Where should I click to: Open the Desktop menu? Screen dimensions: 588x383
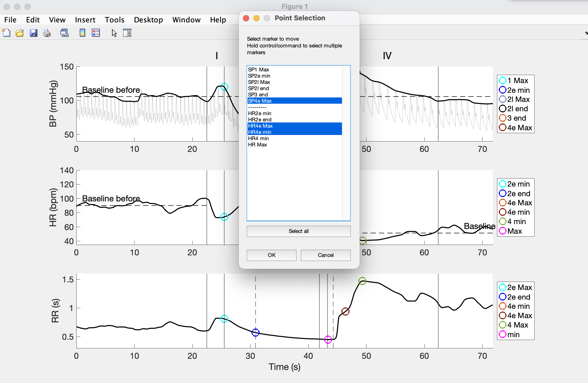click(x=148, y=20)
